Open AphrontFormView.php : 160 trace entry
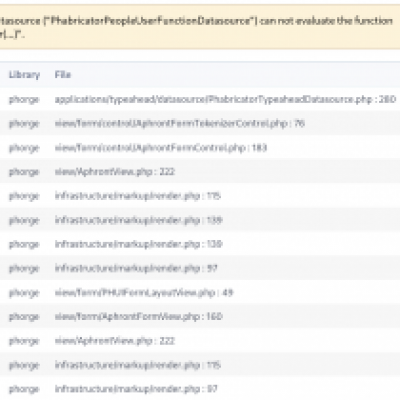The width and height of the screenshot is (400, 400). pyautogui.click(x=138, y=317)
